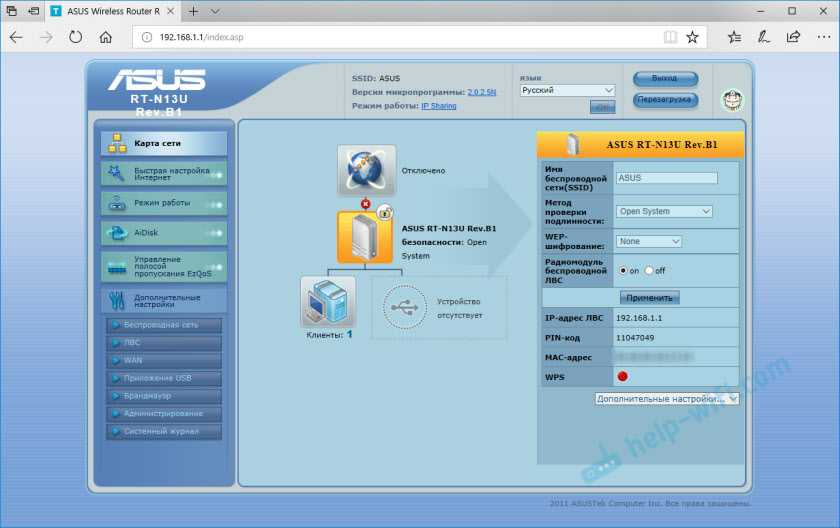Click the red WPS status indicator
The width and height of the screenshot is (840, 528).
click(x=621, y=376)
